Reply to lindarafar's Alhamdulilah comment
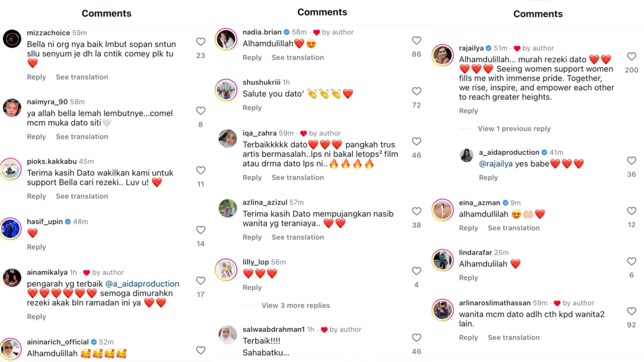This screenshot has height=362, width=644. [468, 278]
